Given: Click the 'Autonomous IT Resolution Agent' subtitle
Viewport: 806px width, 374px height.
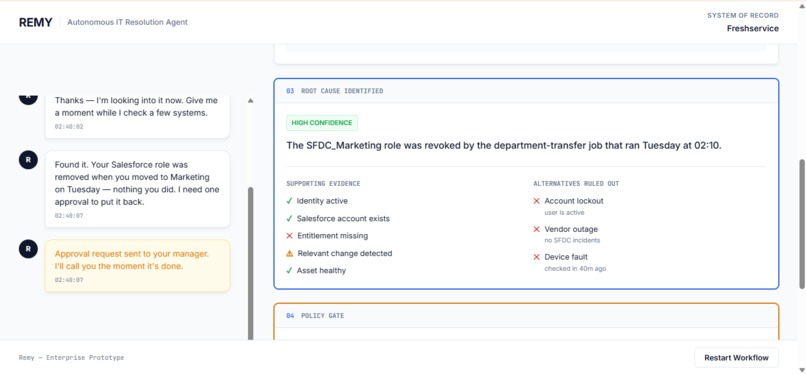Looking at the screenshot, I should [127, 22].
